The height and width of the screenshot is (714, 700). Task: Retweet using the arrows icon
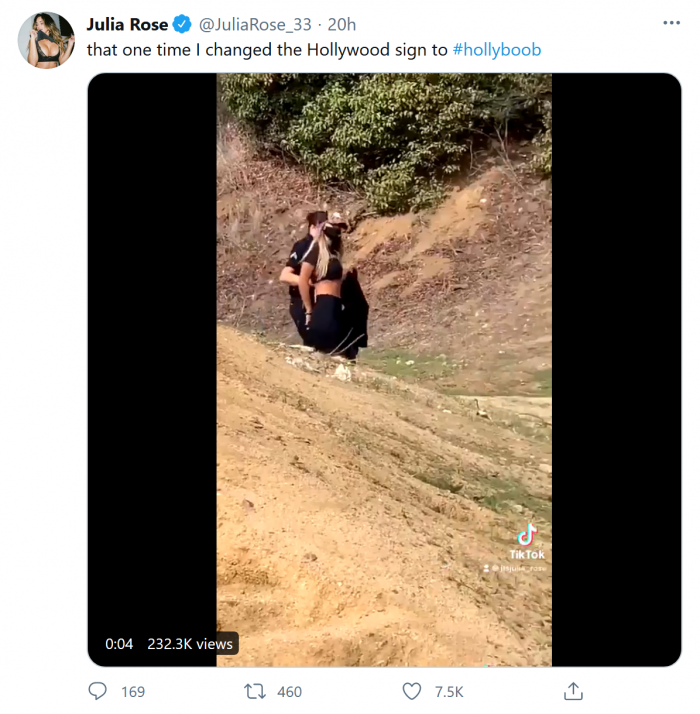point(255,691)
